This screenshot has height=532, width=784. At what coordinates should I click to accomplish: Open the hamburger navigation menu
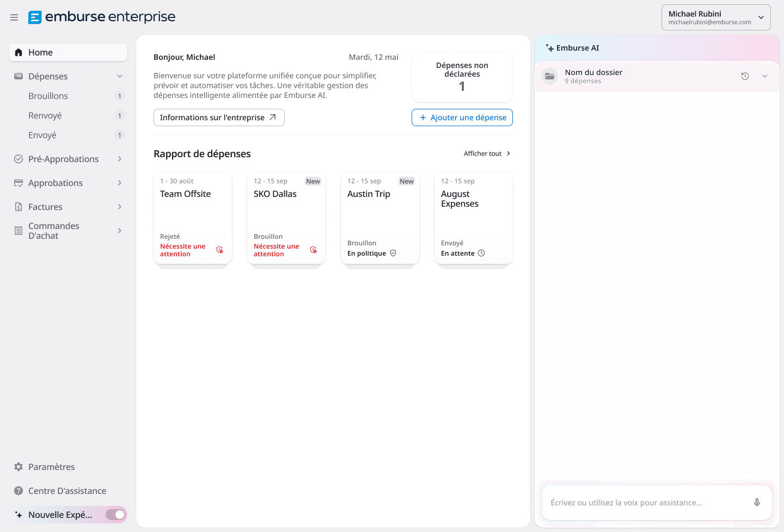click(x=14, y=17)
